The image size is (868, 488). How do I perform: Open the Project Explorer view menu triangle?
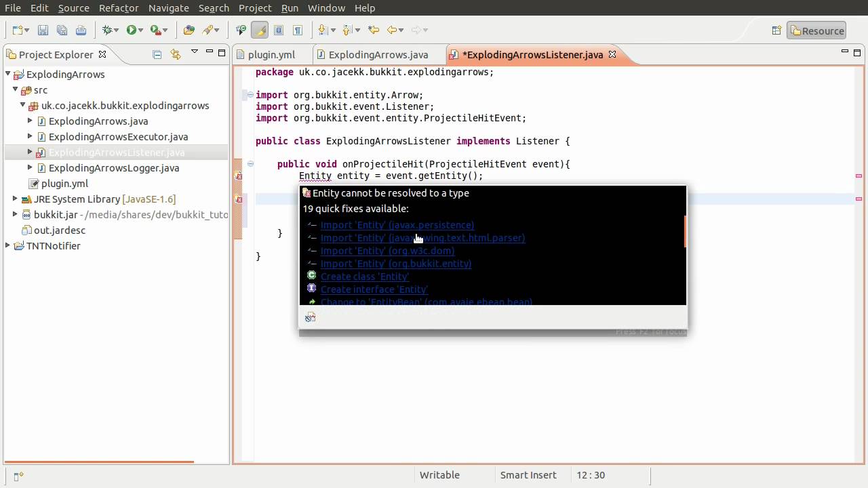pos(194,52)
